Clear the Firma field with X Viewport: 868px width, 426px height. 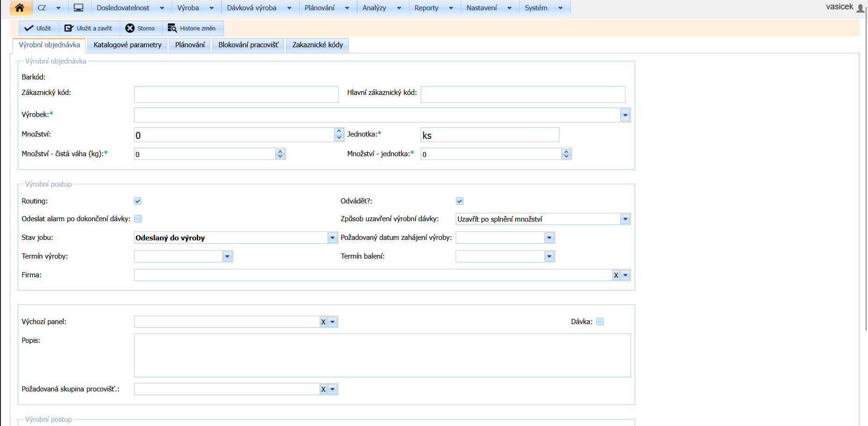click(616, 275)
